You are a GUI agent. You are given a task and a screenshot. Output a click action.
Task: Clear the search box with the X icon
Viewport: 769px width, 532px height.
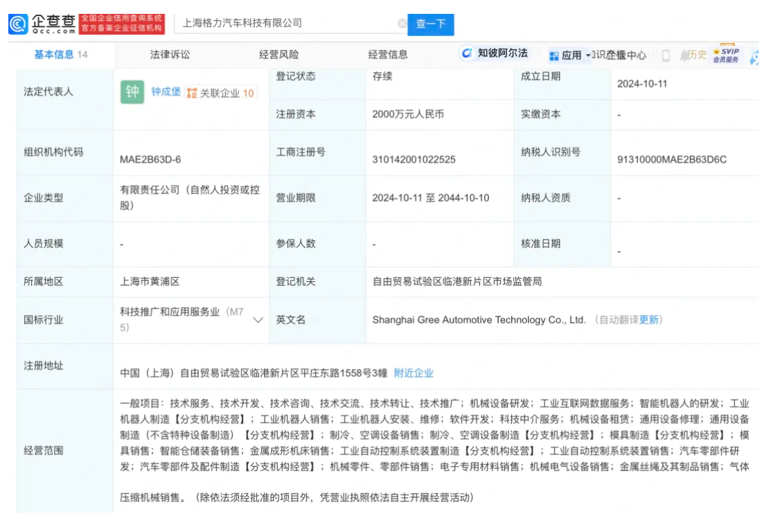tap(402, 24)
